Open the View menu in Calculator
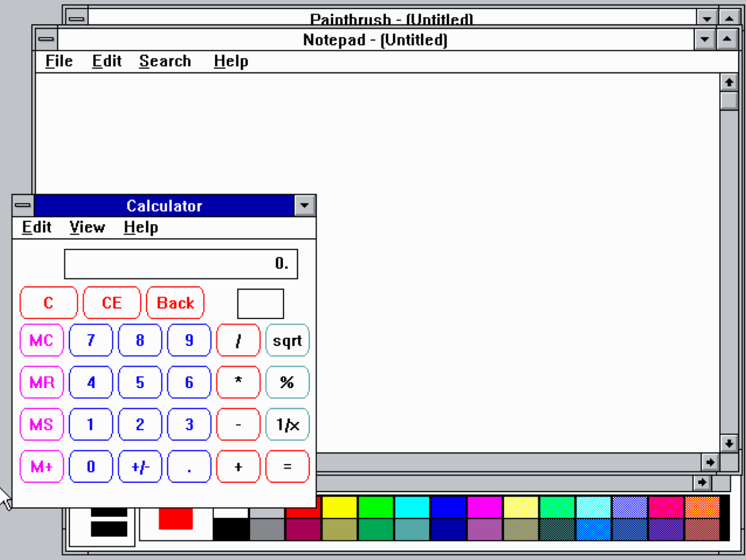 [x=87, y=227]
